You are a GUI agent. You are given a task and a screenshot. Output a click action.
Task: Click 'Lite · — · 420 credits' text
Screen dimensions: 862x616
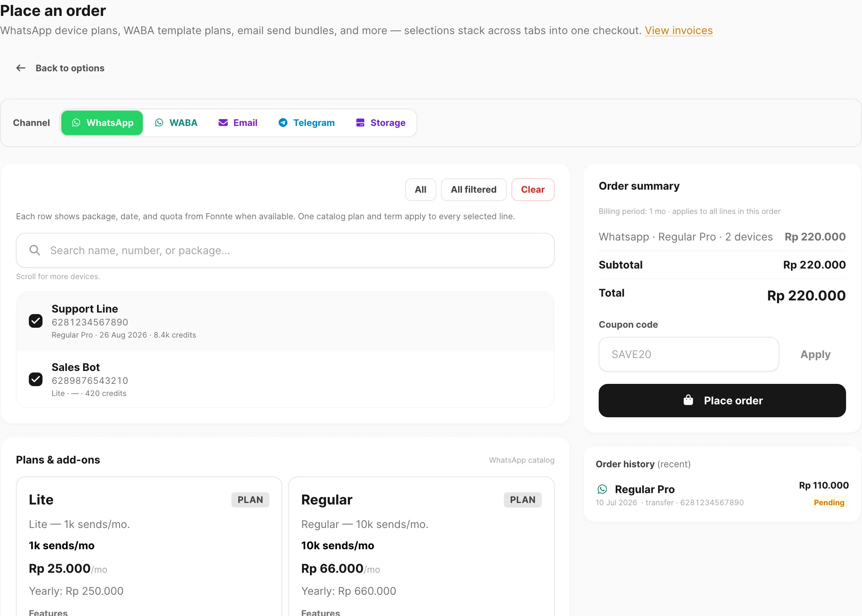tap(89, 393)
